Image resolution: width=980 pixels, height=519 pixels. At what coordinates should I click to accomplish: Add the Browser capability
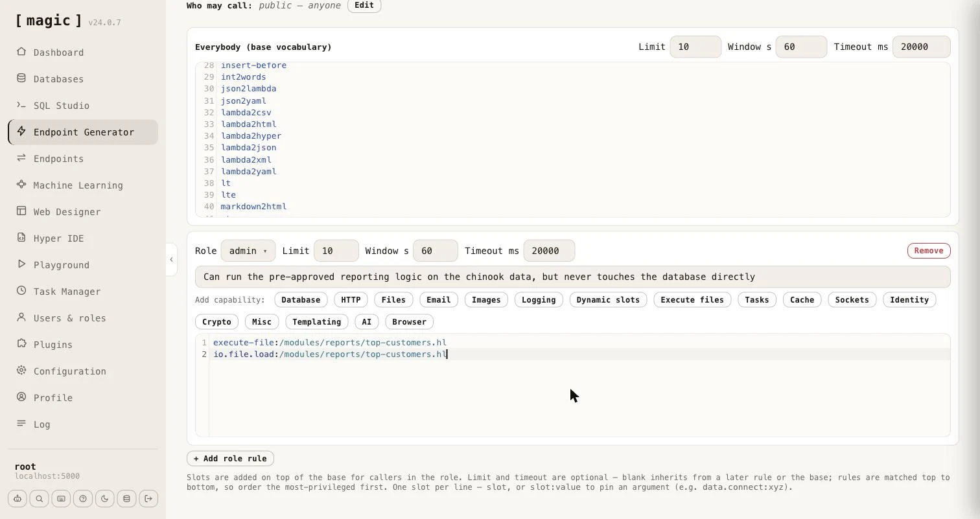pyautogui.click(x=409, y=322)
